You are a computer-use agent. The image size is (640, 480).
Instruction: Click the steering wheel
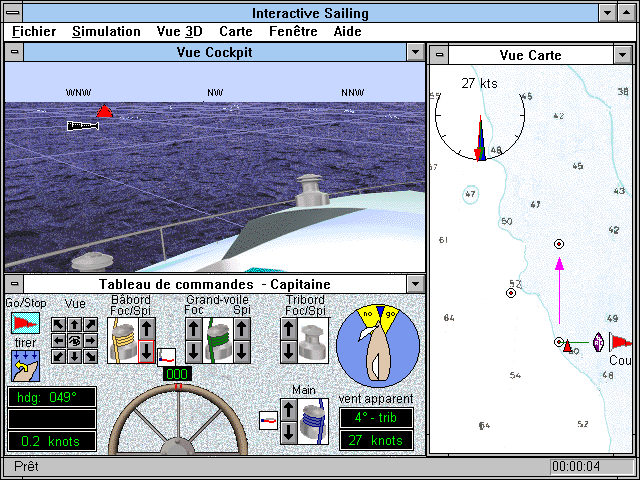pyautogui.click(x=178, y=420)
